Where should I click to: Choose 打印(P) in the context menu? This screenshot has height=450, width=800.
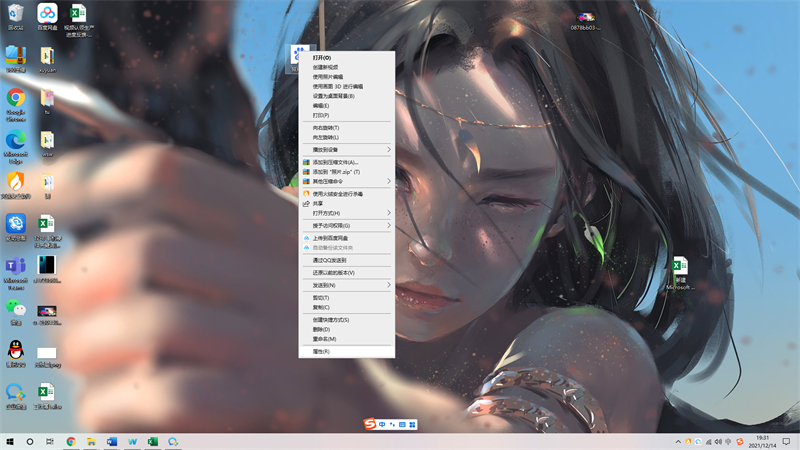tap(346, 115)
